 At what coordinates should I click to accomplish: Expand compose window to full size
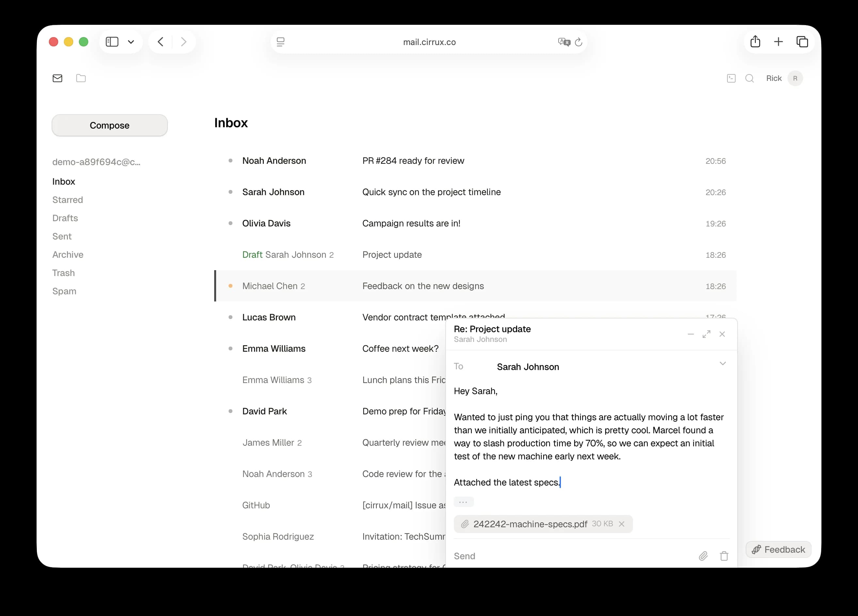706,334
